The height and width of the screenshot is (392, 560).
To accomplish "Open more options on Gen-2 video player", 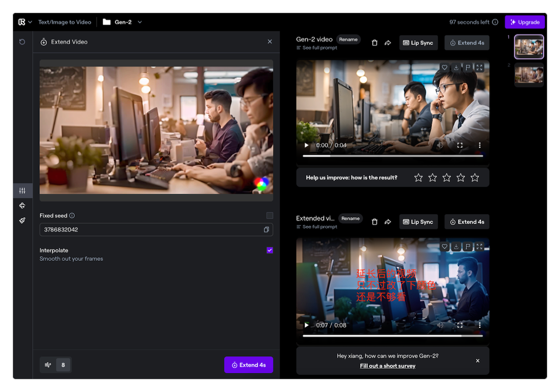I will click(479, 145).
